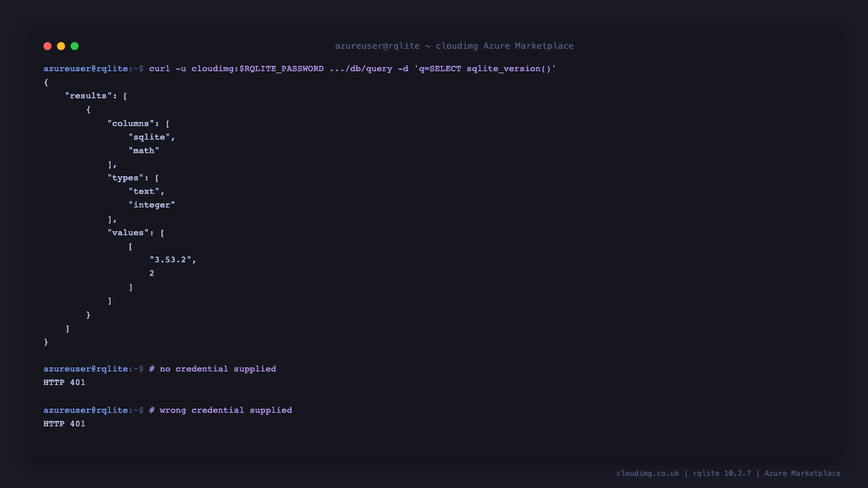Click the "values": [ key

pos(136,232)
